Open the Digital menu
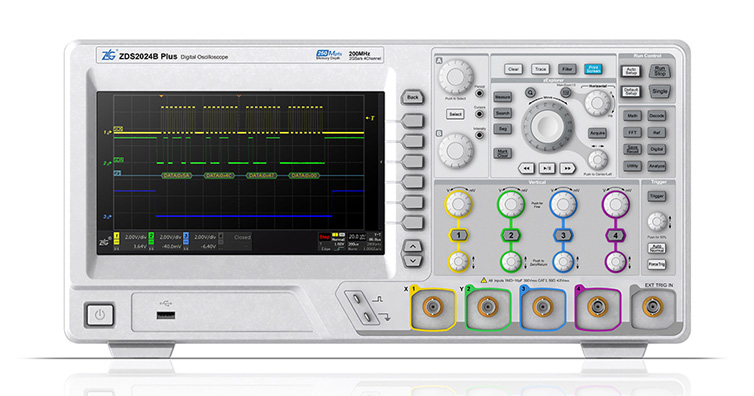 point(657,149)
